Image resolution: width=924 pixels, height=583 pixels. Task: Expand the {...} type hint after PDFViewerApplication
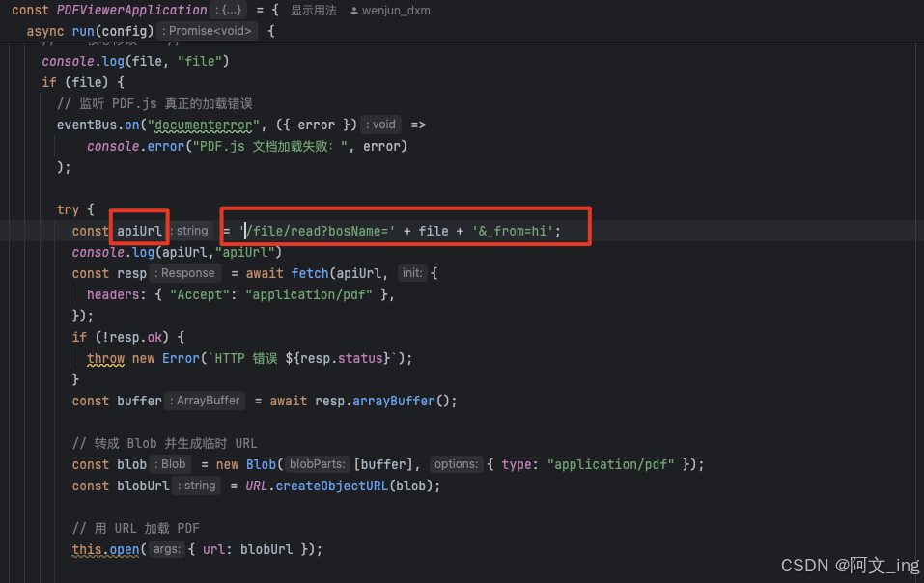click(x=228, y=10)
